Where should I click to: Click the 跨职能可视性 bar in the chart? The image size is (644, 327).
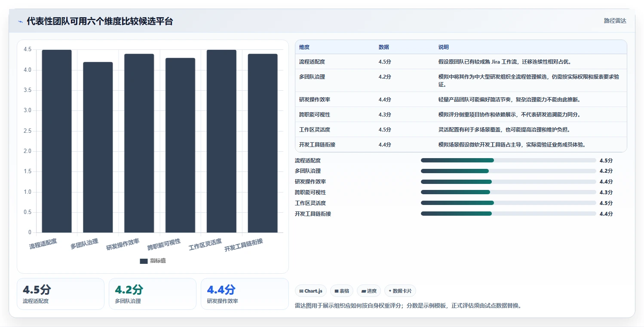pos(180,145)
